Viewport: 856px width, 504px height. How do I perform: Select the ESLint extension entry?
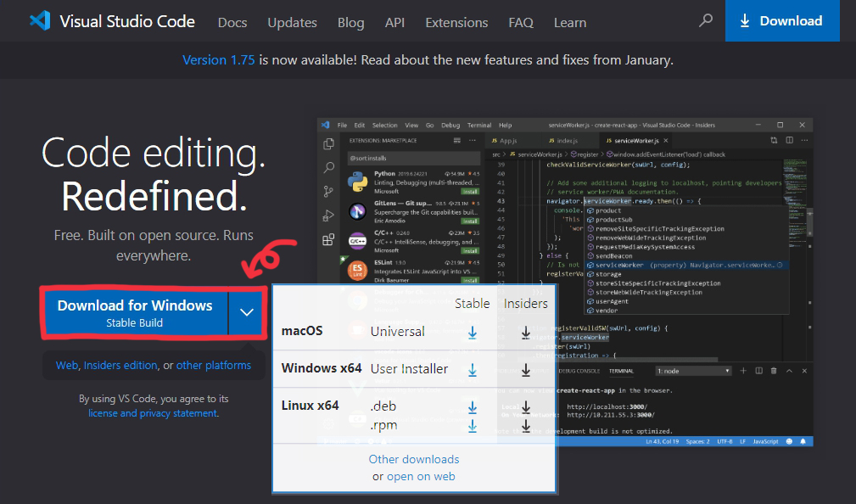tap(413, 272)
